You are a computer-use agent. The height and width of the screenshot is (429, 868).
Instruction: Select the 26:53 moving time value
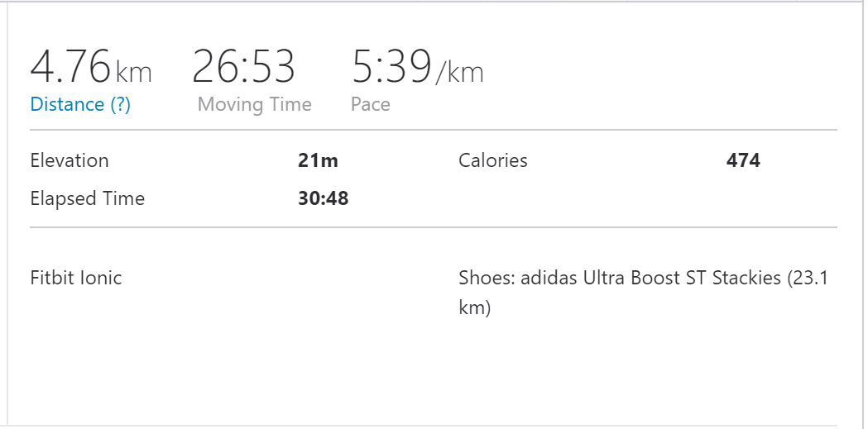[243, 68]
